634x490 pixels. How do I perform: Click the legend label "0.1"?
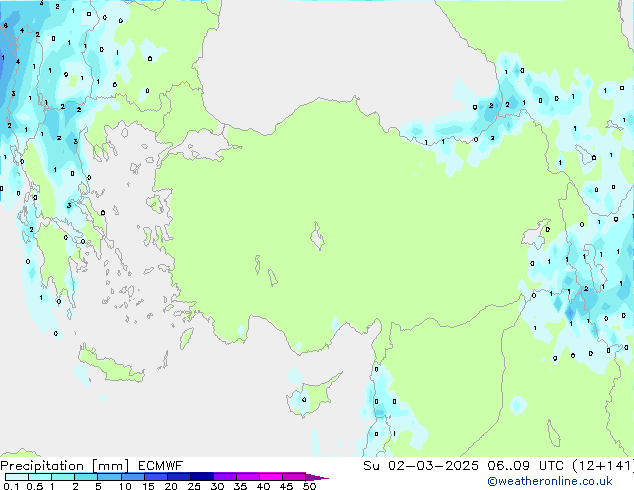[11, 486]
